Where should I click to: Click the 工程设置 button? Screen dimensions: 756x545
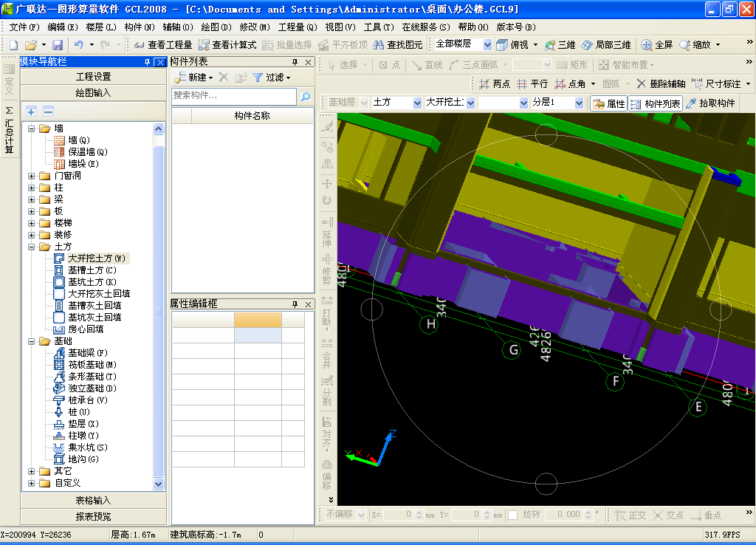tap(94, 77)
